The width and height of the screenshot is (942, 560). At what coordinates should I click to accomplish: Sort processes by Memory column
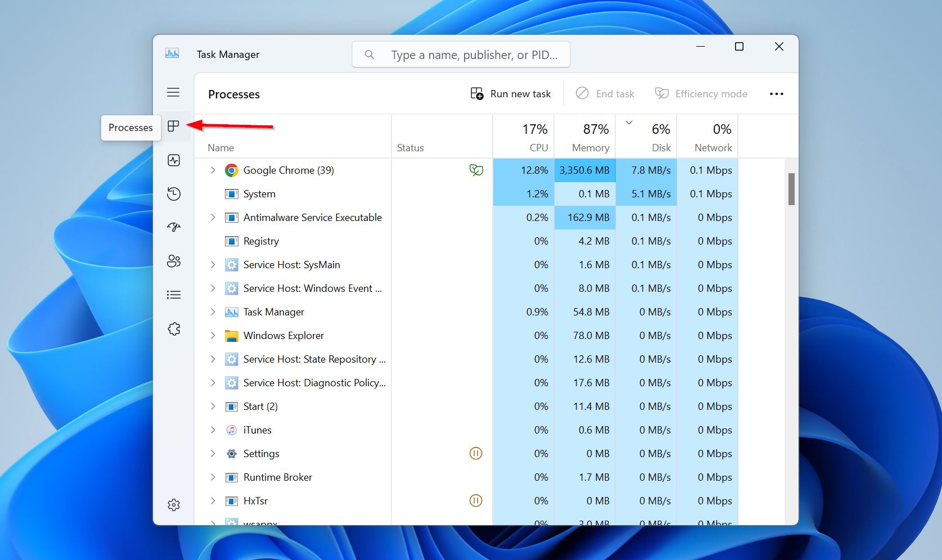pos(585,137)
